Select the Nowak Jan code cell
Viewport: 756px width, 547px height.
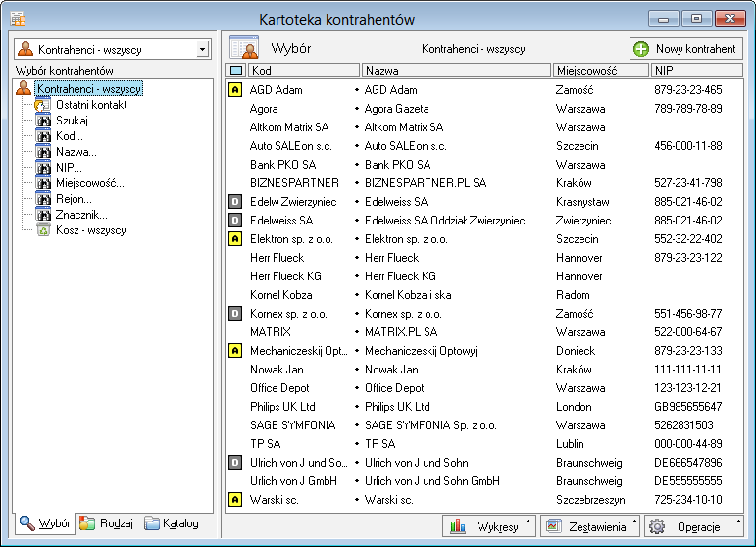(277, 370)
